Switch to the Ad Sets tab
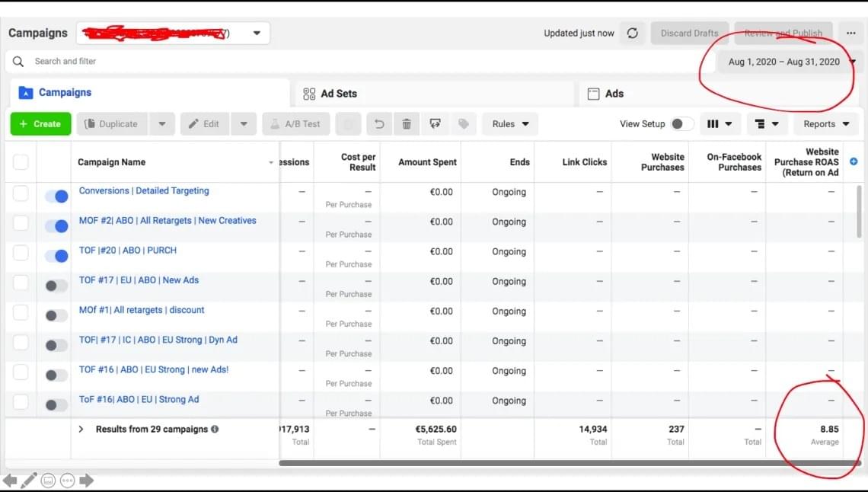 pos(435,94)
